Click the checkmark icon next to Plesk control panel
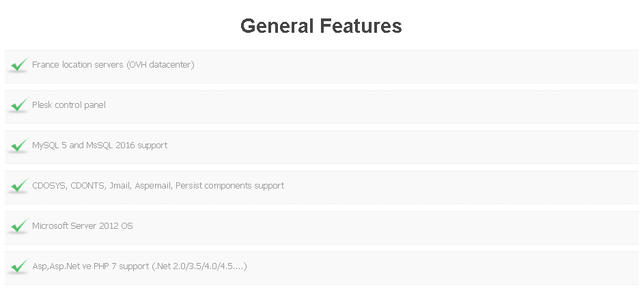644x291 pixels. [x=19, y=106]
